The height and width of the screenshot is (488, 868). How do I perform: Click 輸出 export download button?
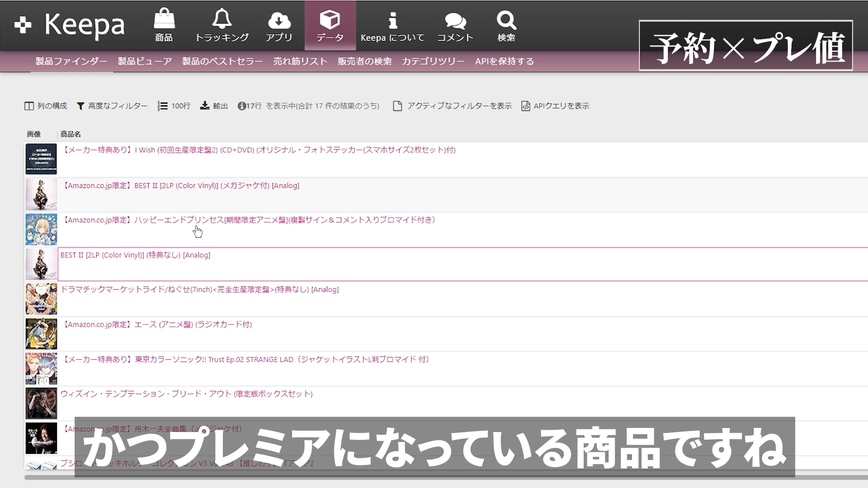(x=214, y=106)
